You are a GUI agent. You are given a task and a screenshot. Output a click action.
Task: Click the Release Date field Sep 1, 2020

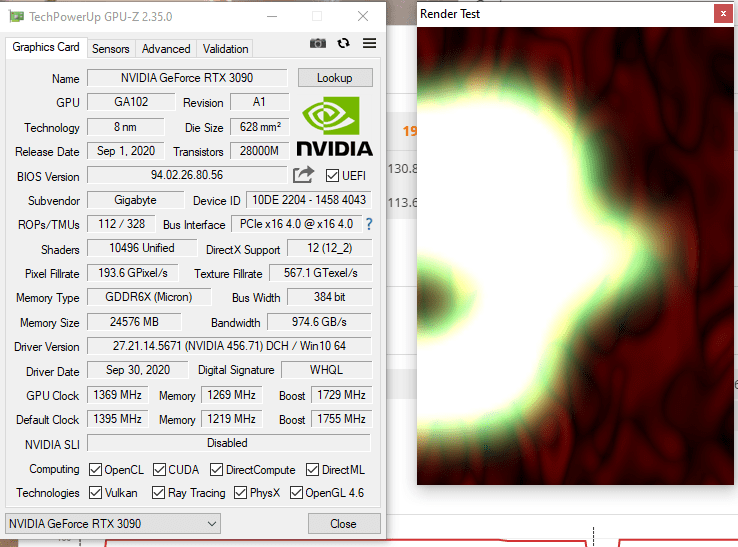tap(126, 151)
